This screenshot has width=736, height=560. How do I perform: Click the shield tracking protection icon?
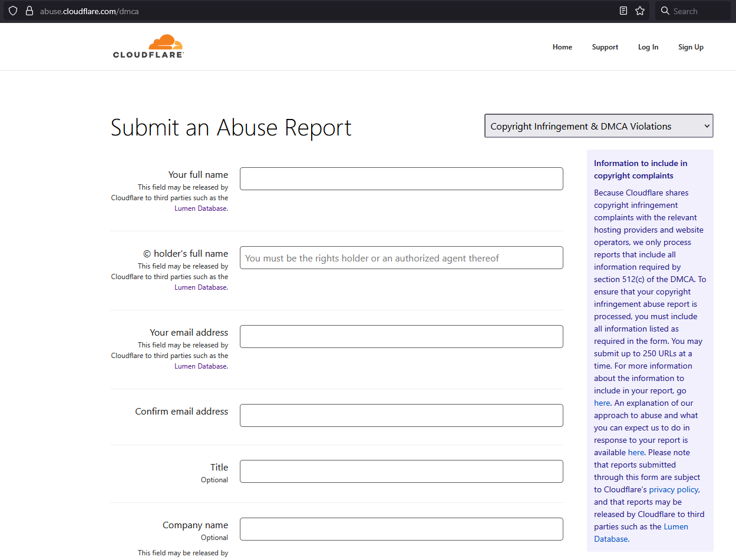coord(13,11)
